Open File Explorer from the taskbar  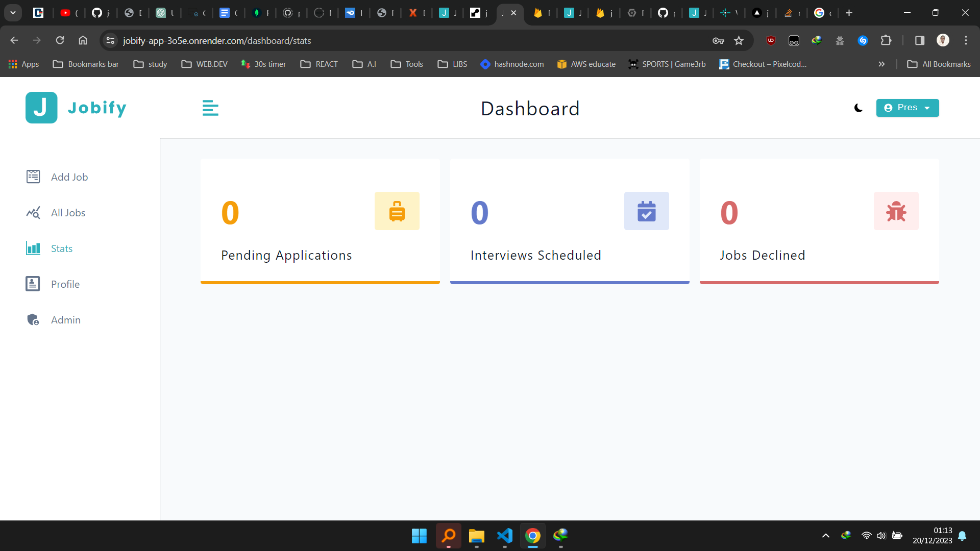477,536
